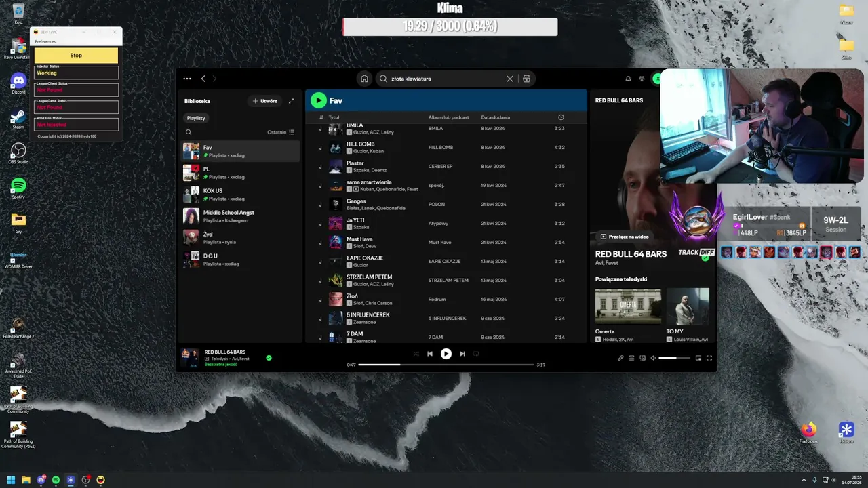868x488 pixels.
Task: Adjust the Spotify volume slider
Action: [x=674, y=358]
